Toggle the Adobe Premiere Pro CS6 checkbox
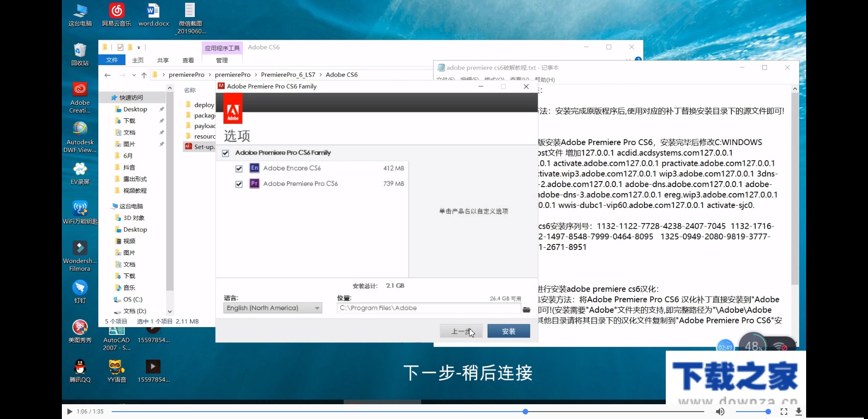This screenshot has width=868, height=419. (239, 184)
